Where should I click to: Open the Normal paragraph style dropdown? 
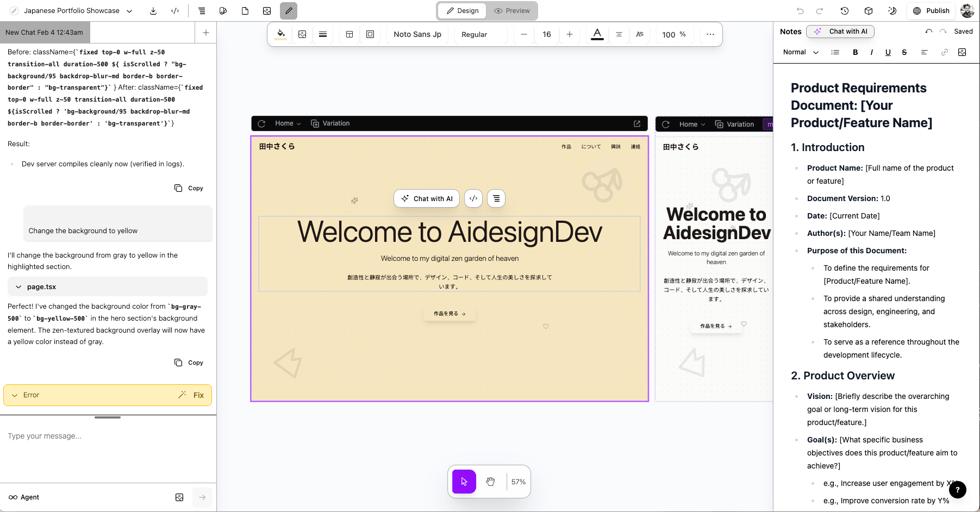point(799,52)
